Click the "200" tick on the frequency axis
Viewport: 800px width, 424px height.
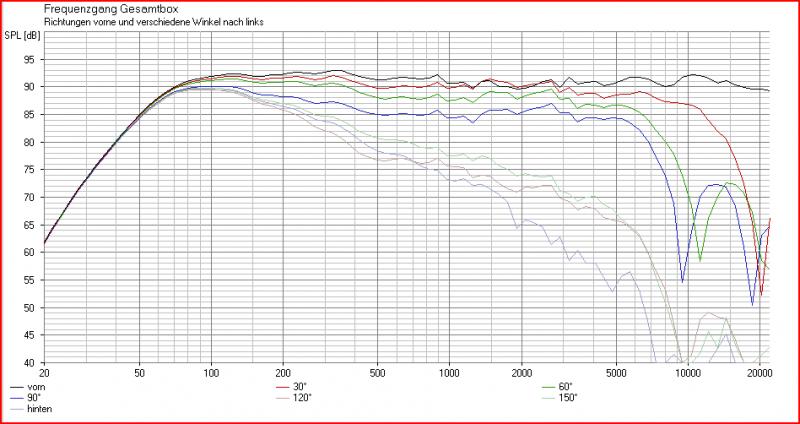click(x=284, y=373)
